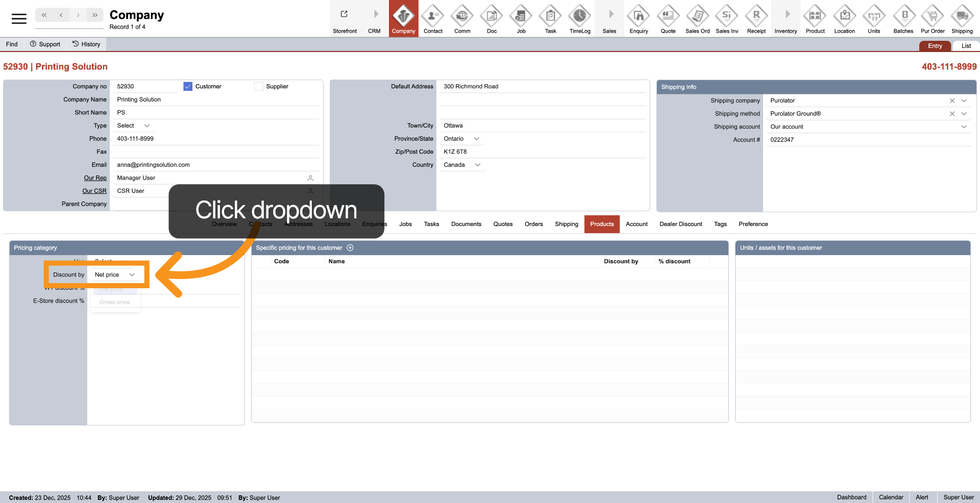The height and width of the screenshot is (503, 980).
Task: Click the Our Rep link
Action: [x=95, y=178]
